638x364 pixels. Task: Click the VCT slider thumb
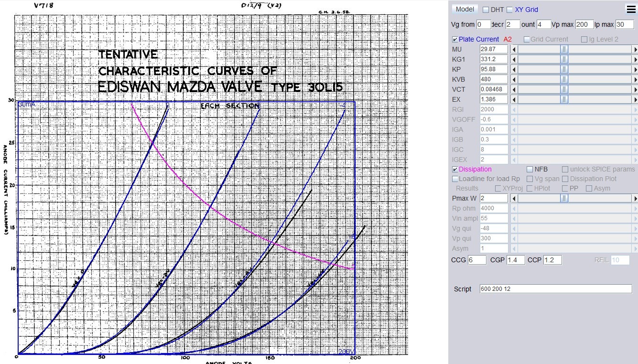(x=564, y=89)
